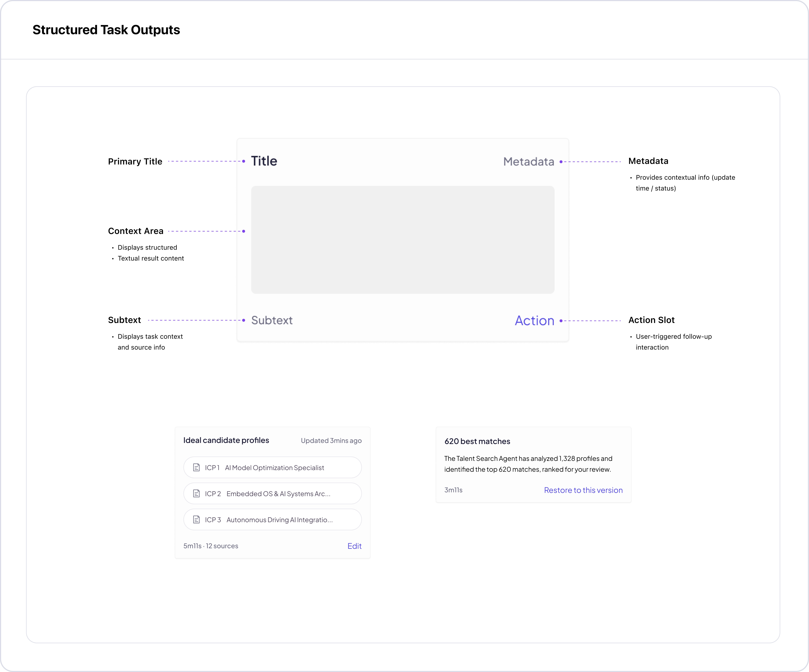
Task: Click the gray content placeholder area
Action: (403, 240)
